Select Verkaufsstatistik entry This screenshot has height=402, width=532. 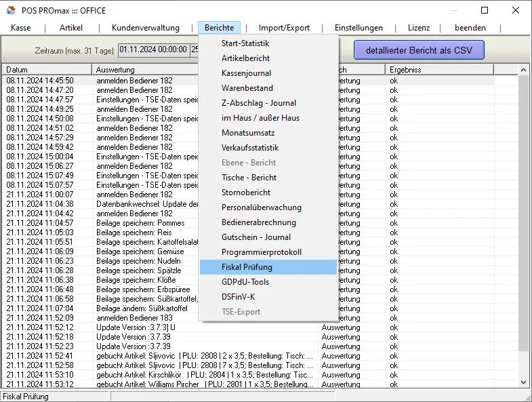point(268,148)
